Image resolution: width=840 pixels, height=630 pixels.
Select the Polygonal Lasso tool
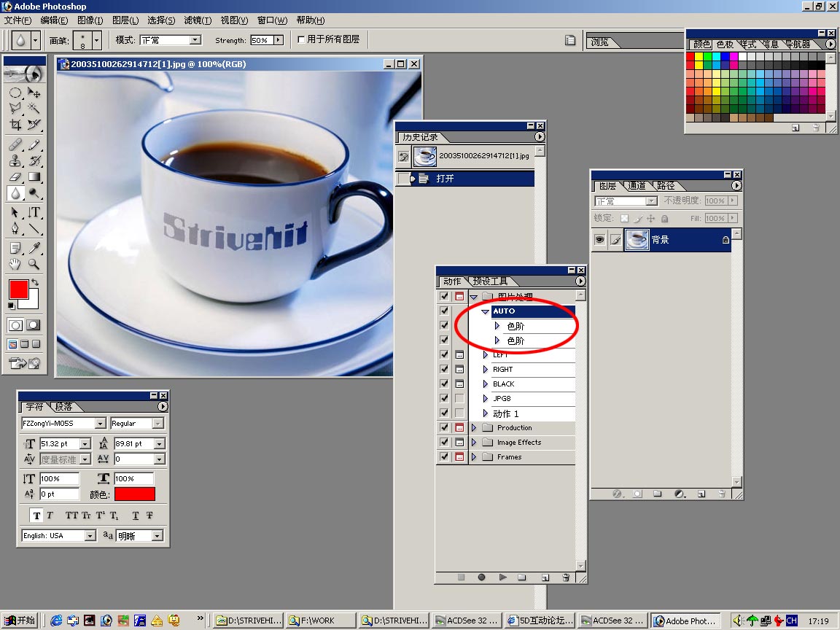(15, 108)
